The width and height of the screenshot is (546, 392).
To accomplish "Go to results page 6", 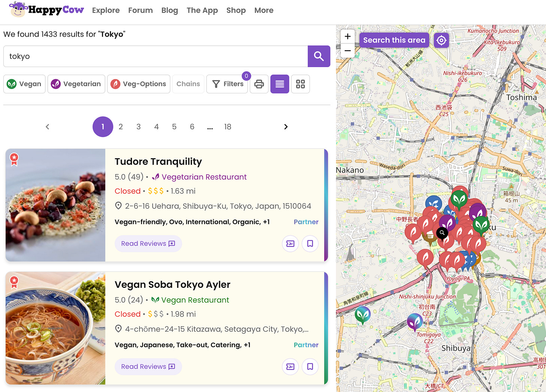I will click(x=192, y=127).
